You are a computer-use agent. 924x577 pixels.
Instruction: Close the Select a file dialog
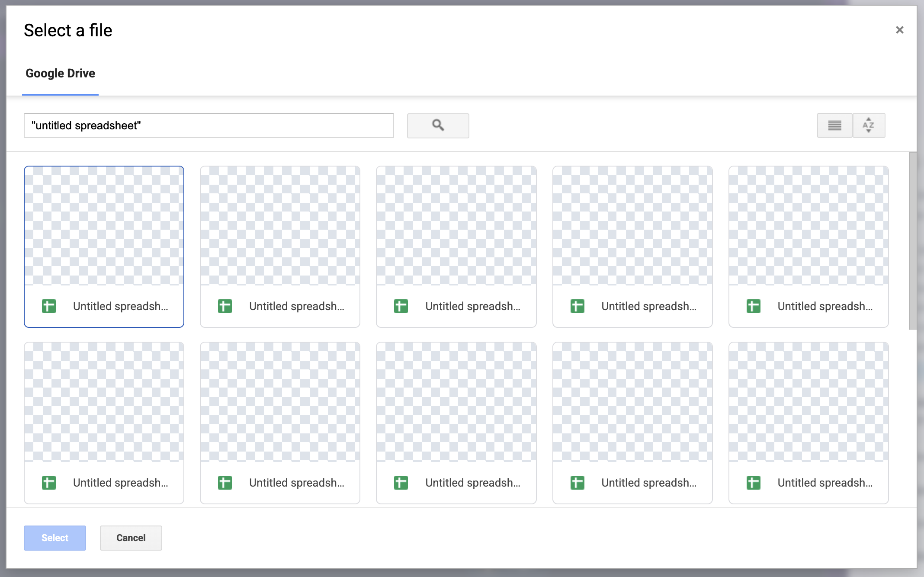click(899, 30)
